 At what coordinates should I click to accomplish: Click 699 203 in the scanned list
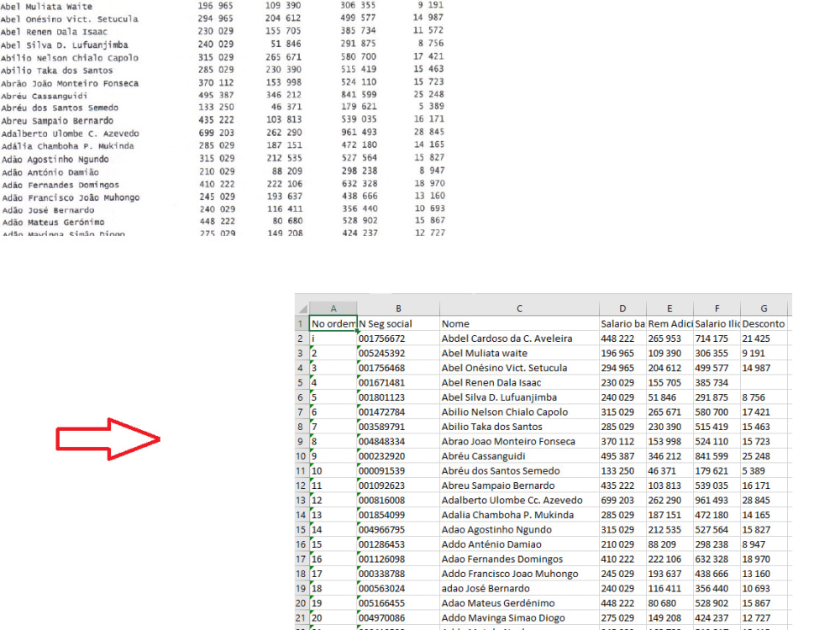(216, 133)
